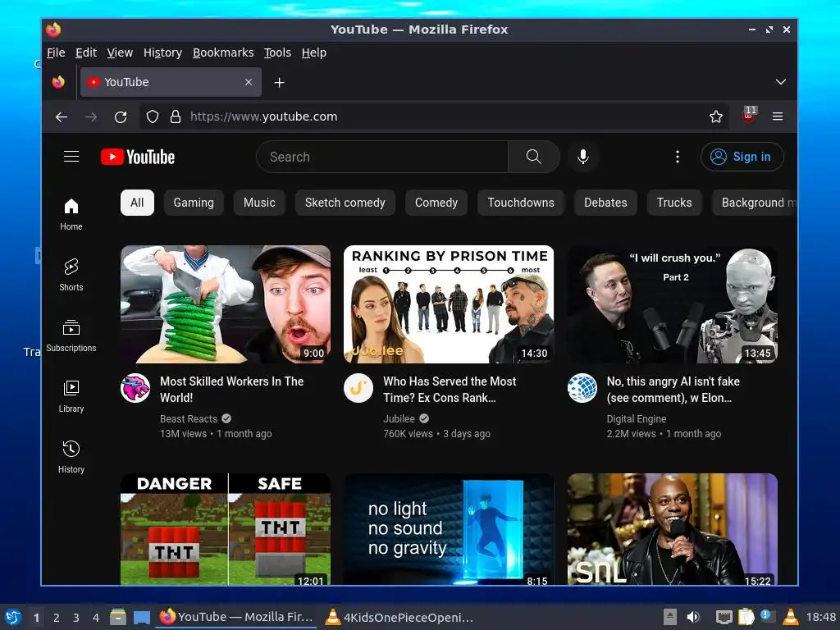Open Jubilee channel name link
Image resolution: width=840 pixels, height=630 pixels.
pyautogui.click(x=399, y=419)
